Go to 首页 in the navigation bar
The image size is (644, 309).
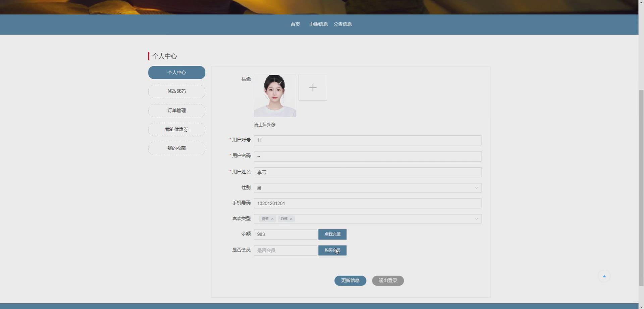(295, 24)
